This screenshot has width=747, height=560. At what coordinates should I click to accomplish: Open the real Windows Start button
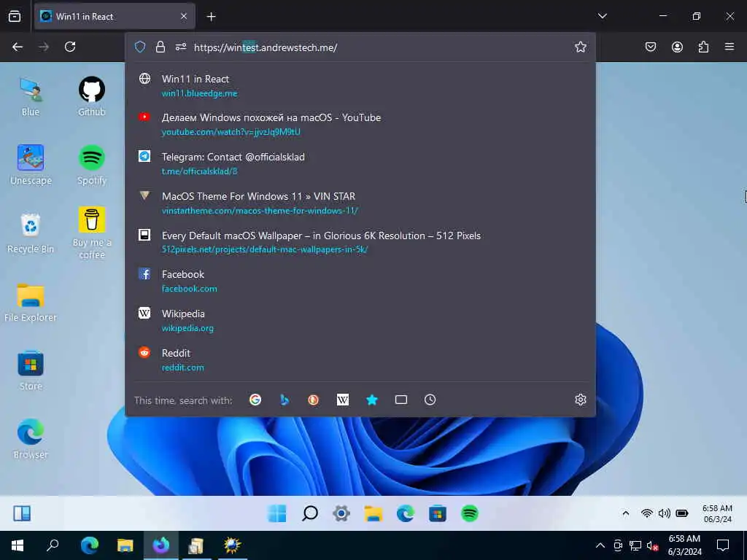[x=18, y=545]
